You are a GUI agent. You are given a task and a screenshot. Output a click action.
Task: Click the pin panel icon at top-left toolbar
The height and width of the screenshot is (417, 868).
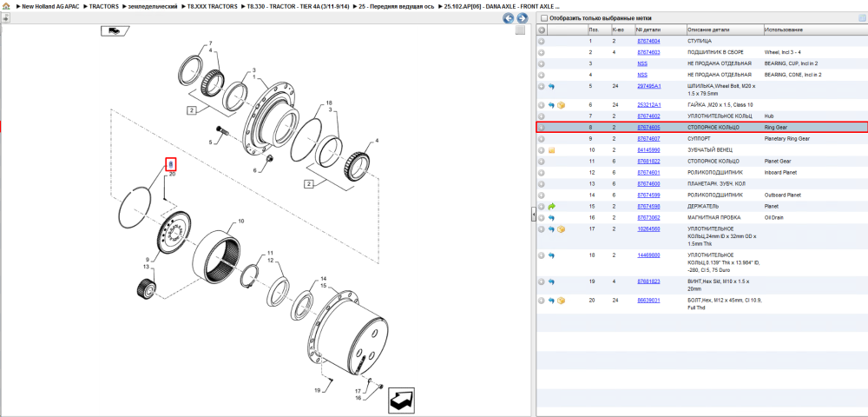coord(5,17)
